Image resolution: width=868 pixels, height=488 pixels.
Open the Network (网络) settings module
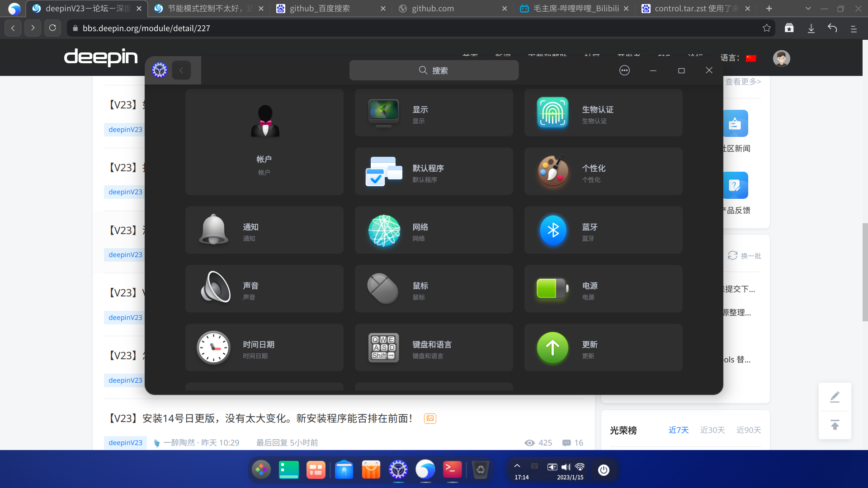(434, 230)
